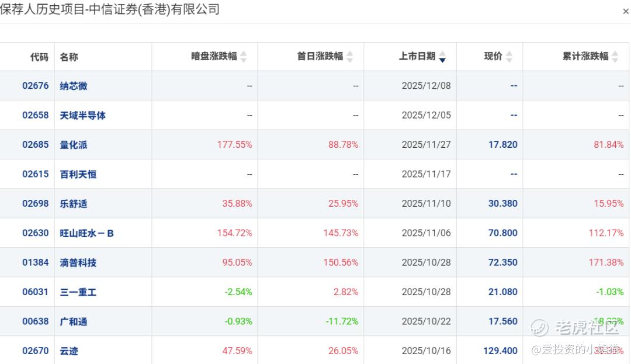Select the 154.72% grey-market value
Image resolution: width=631 pixels, height=364 pixels.
click(x=235, y=233)
